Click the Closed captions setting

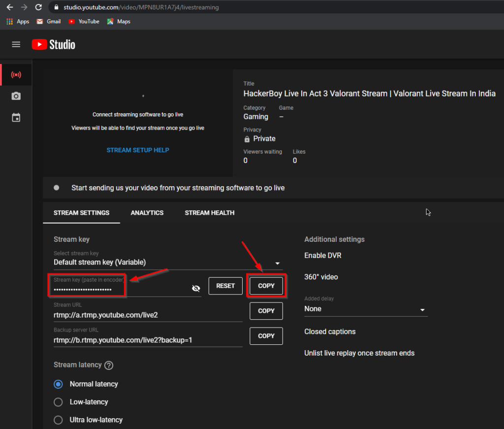coord(330,331)
